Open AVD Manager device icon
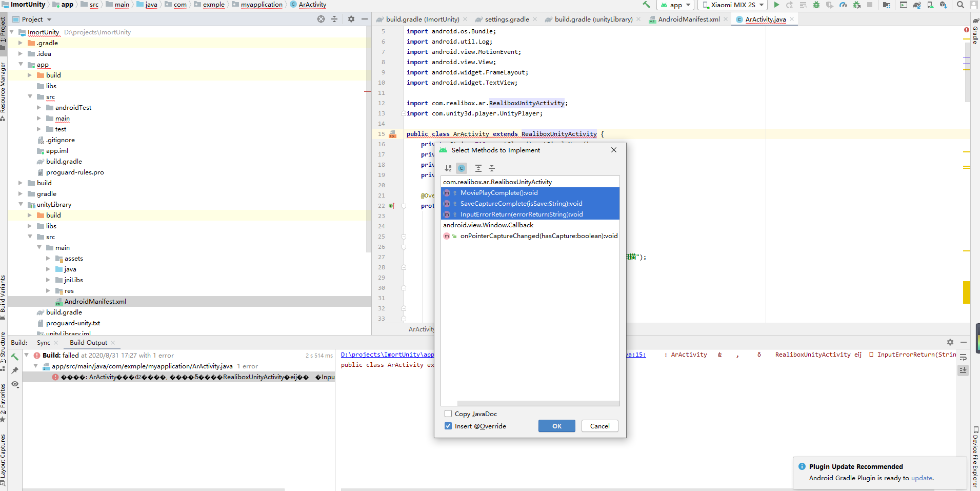Screen dimensions: 980x491 930,5
